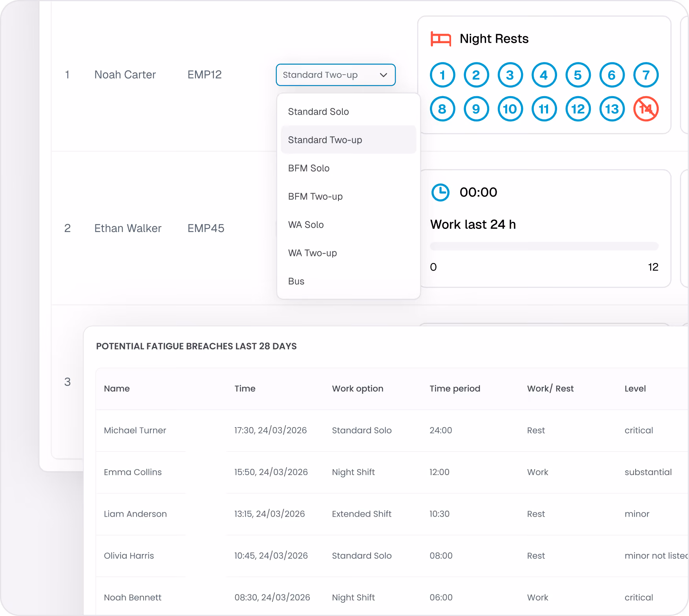Click Extended Shift work option cell
Image resolution: width=689 pixels, height=616 pixels.
click(x=362, y=514)
